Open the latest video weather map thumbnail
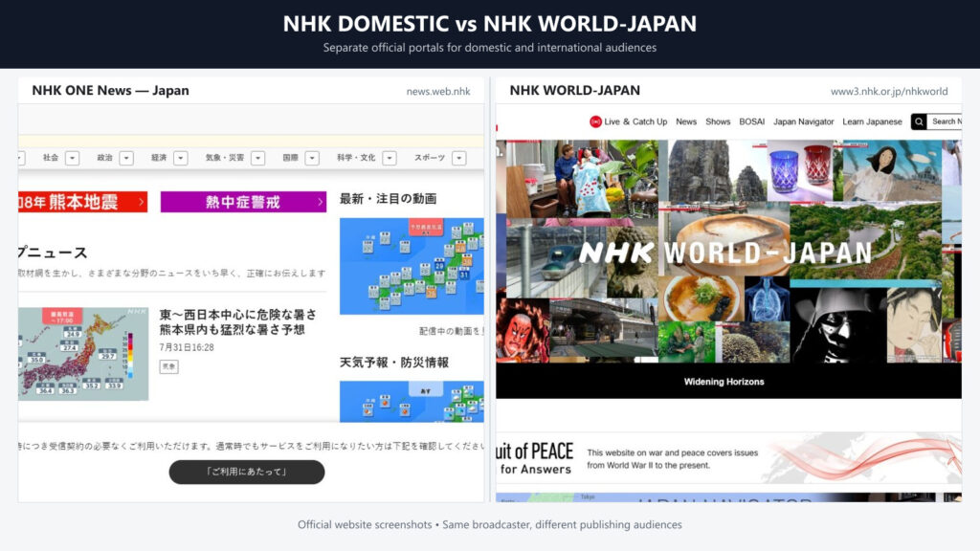The height and width of the screenshot is (551, 980). pos(412,266)
